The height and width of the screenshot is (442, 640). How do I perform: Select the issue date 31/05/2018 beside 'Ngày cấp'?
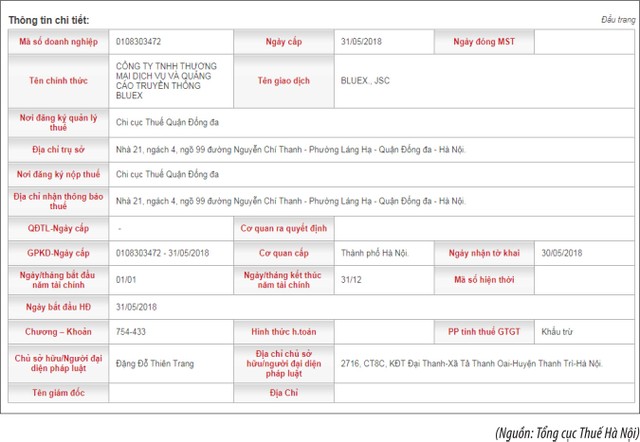coord(362,41)
